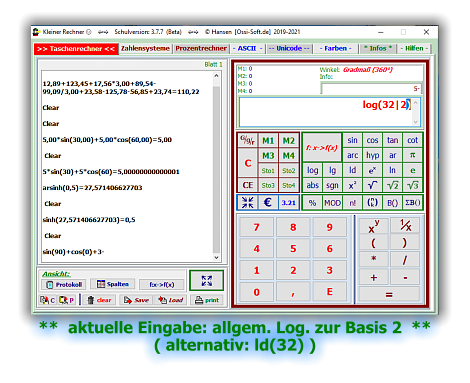Click the ΣB() cumulative binomial button
470x383 pixels.
click(413, 203)
